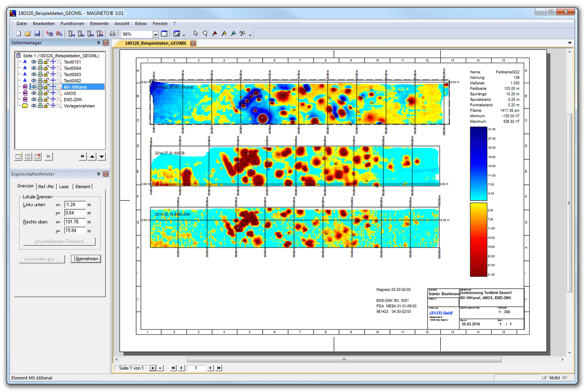Click the new document icon
The width and height of the screenshot is (588, 392).
point(18,34)
